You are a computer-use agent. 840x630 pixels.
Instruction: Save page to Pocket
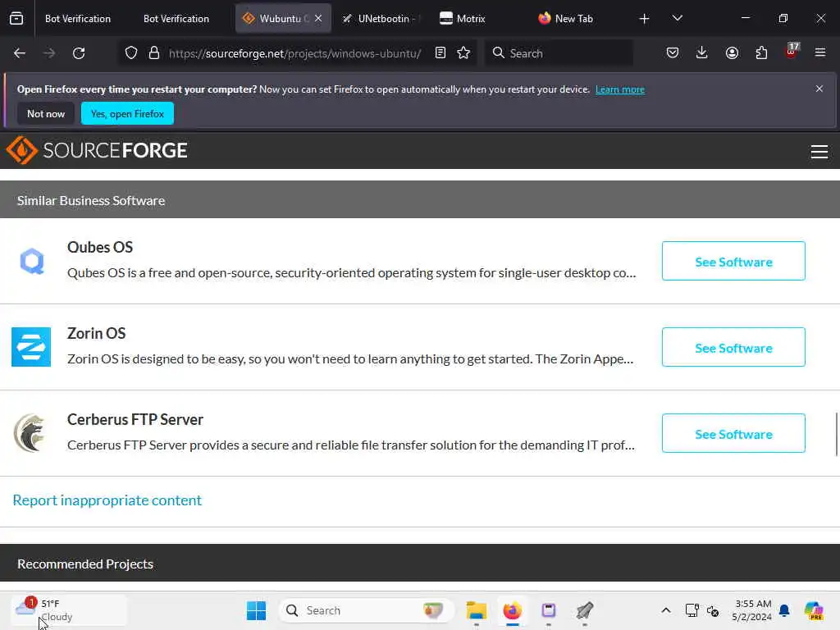pos(673,53)
